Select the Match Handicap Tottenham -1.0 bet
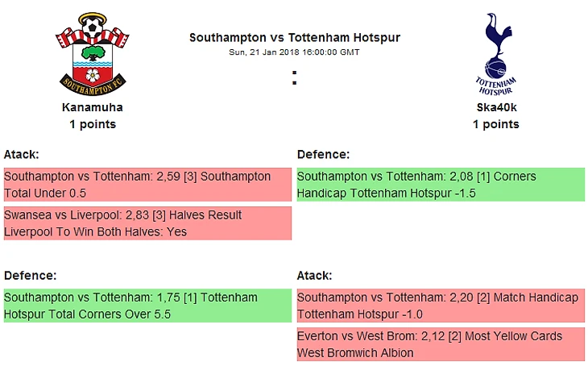The image size is (588, 387). [x=441, y=306]
